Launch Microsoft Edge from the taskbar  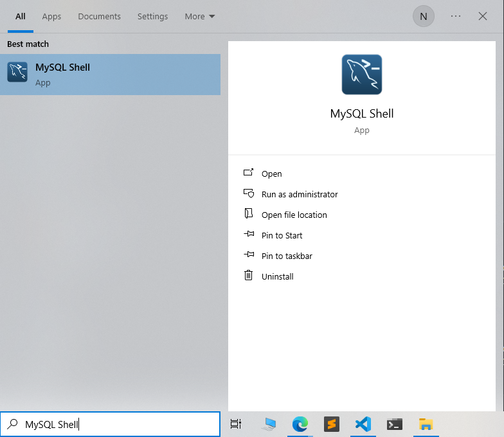[x=300, y=424]
